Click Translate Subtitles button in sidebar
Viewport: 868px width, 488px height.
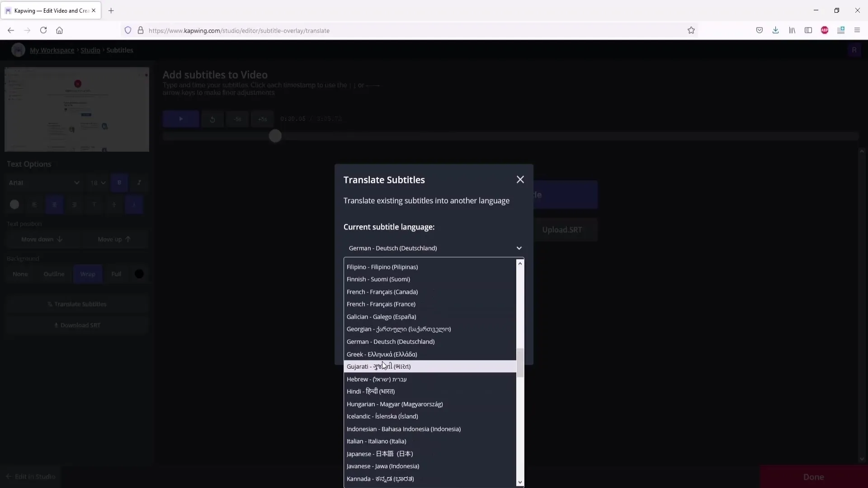click(x=77, y=304)
